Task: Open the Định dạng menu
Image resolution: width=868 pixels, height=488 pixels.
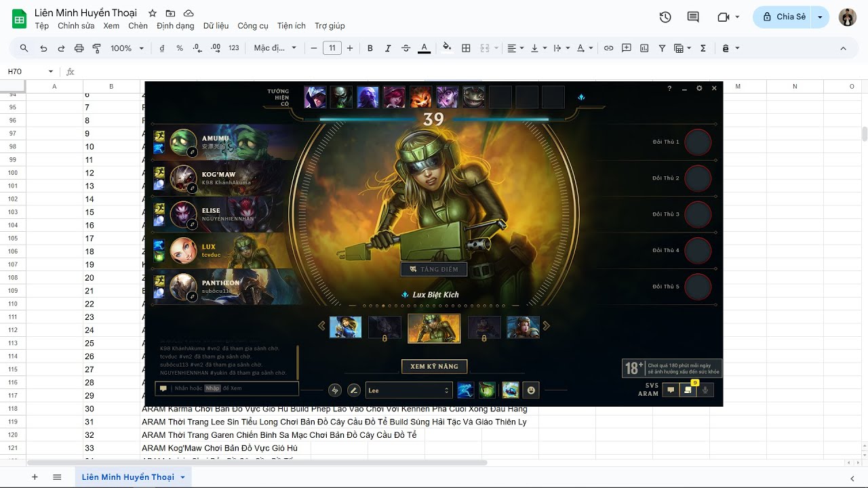Action: point(175,26)
